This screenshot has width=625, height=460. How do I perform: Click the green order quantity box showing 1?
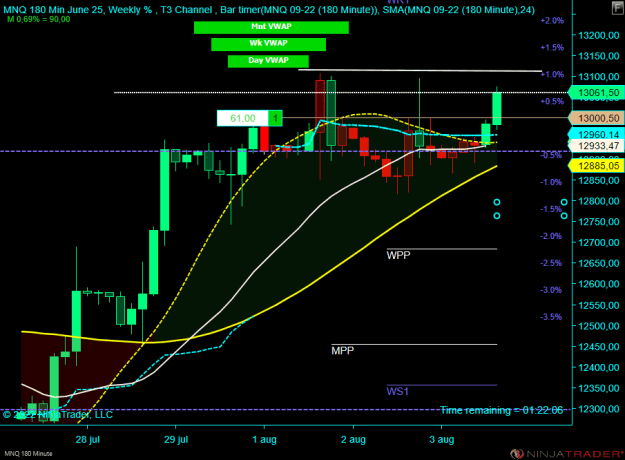(275, 118)
